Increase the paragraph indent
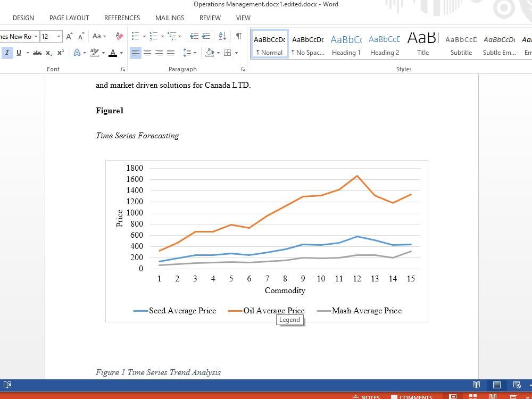532x399 pixels. pyautogui.click(x=206, y=36)
